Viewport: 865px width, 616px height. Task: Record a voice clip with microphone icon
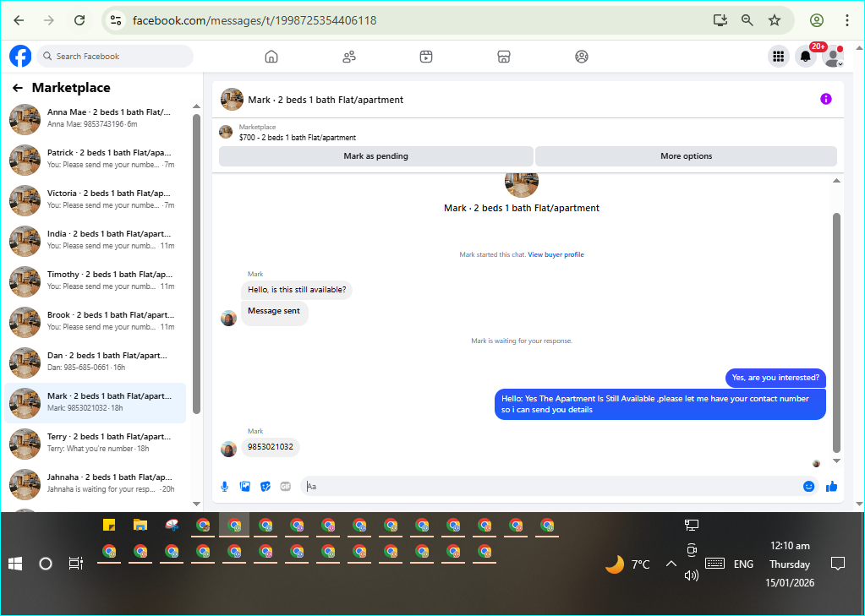(x=225, y=487)
